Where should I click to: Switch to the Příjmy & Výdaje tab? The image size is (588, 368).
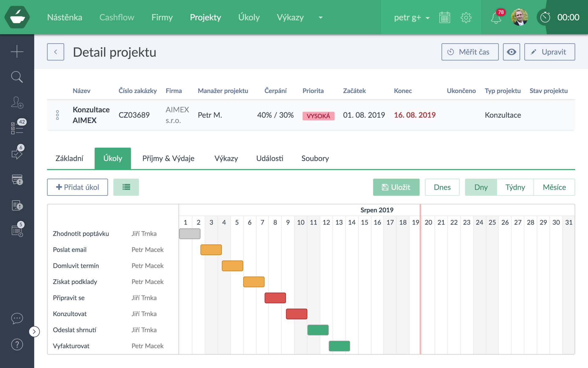(x=168, y=158)
